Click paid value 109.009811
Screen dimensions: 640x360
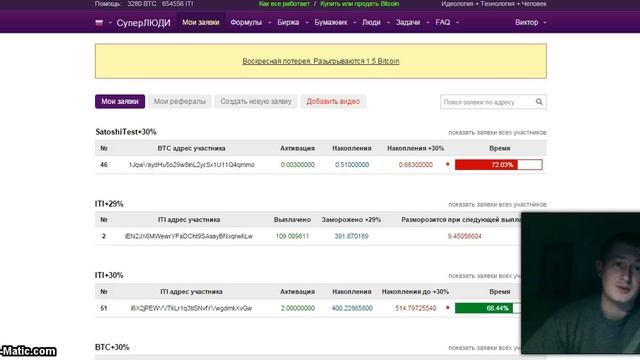point(292,236)
